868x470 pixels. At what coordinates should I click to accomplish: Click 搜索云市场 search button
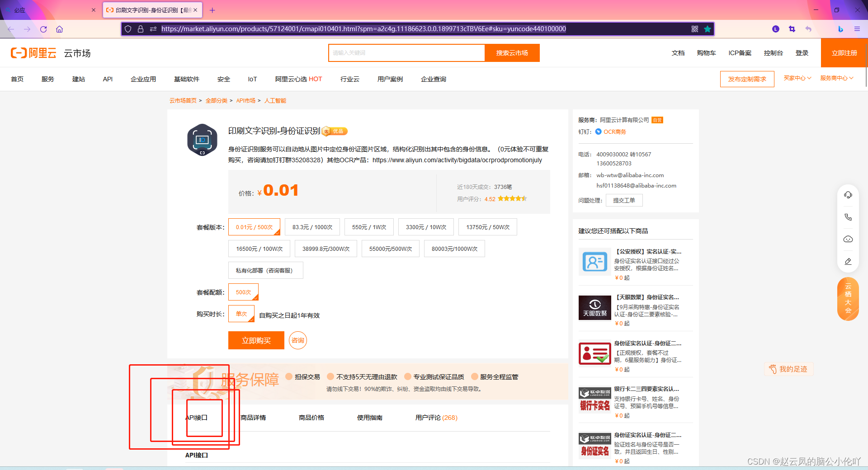point(512,53)
